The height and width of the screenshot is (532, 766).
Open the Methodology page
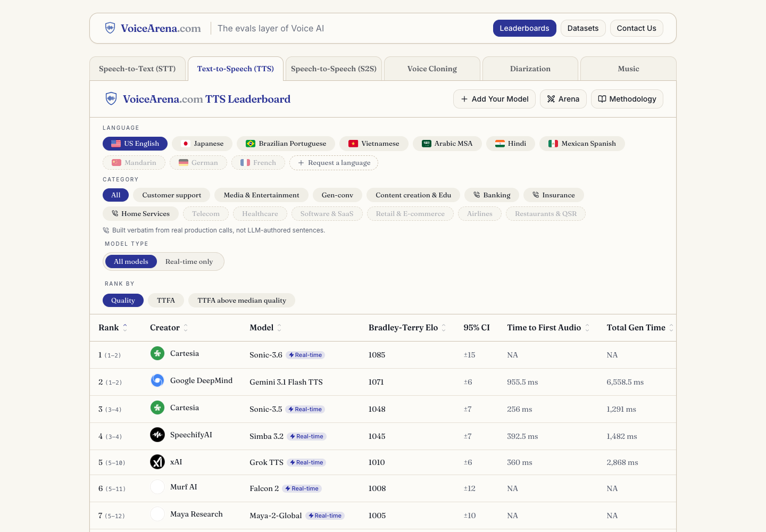point(627,99)
